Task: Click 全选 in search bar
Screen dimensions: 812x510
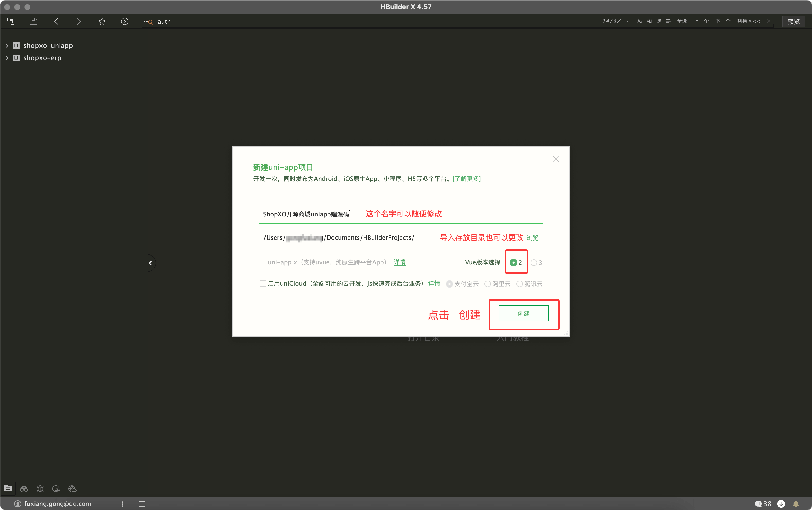Action: [x=682, y=21]
